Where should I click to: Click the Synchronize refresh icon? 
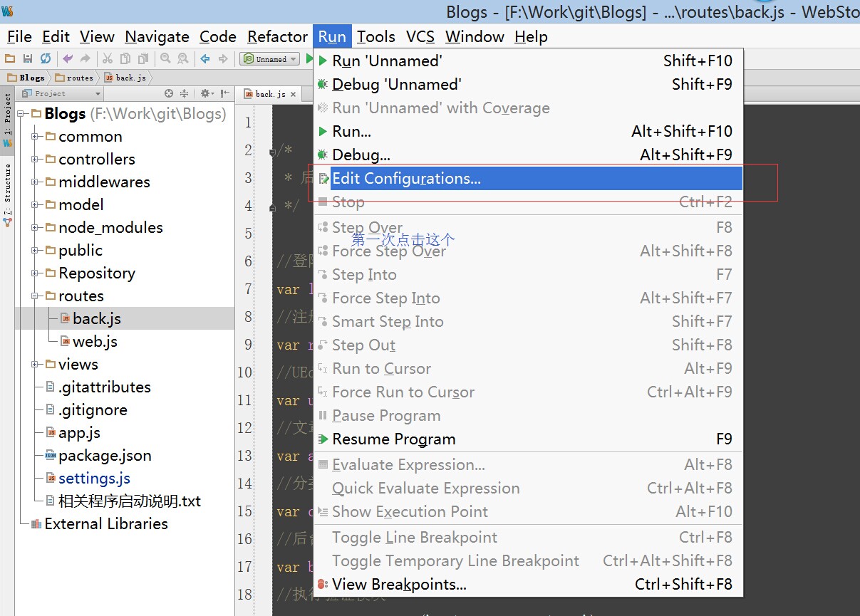45,59
